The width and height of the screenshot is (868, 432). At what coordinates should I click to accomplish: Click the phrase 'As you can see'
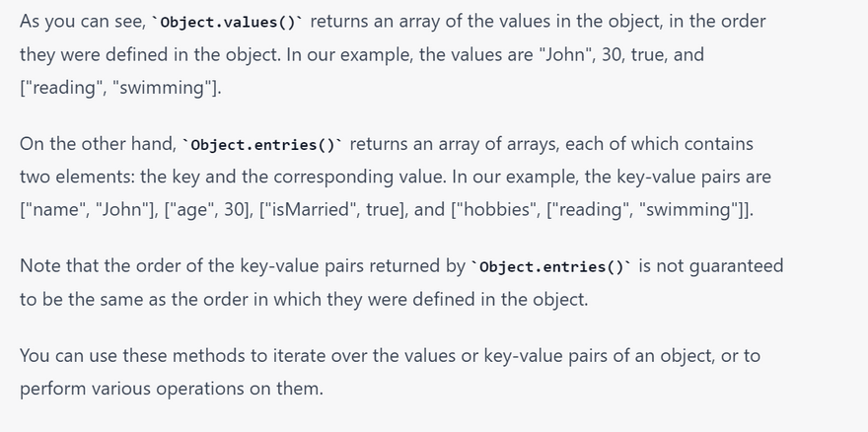[x=83, y=22]
